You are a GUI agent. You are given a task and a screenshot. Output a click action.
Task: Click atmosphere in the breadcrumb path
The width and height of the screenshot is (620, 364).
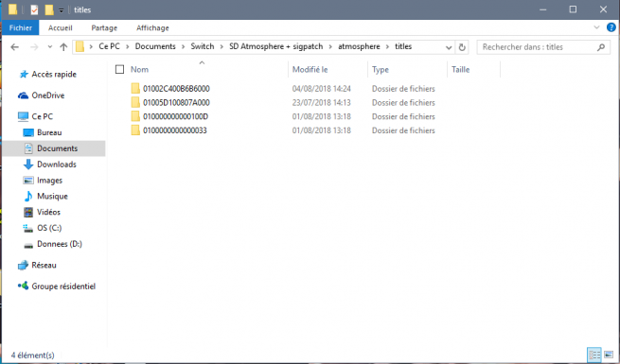point(359,46)
